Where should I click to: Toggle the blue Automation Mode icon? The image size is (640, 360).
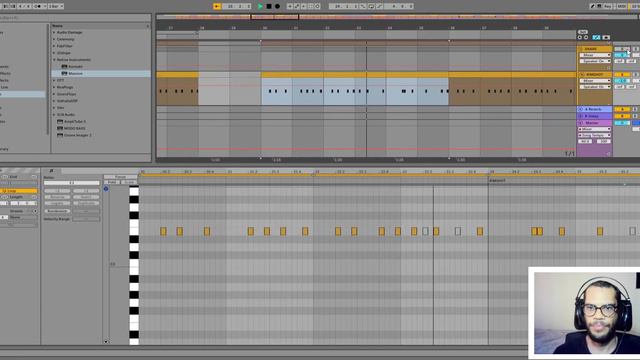[596, 37]
